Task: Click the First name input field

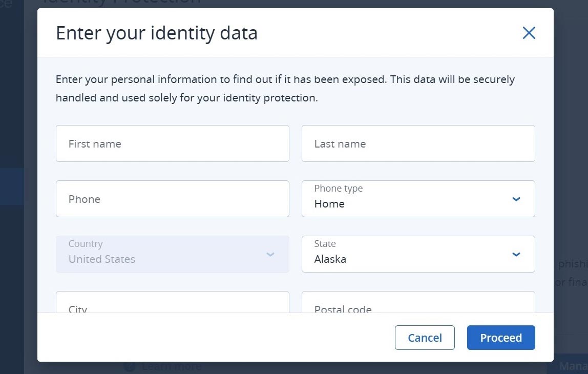Action: [x=172, y=143]
